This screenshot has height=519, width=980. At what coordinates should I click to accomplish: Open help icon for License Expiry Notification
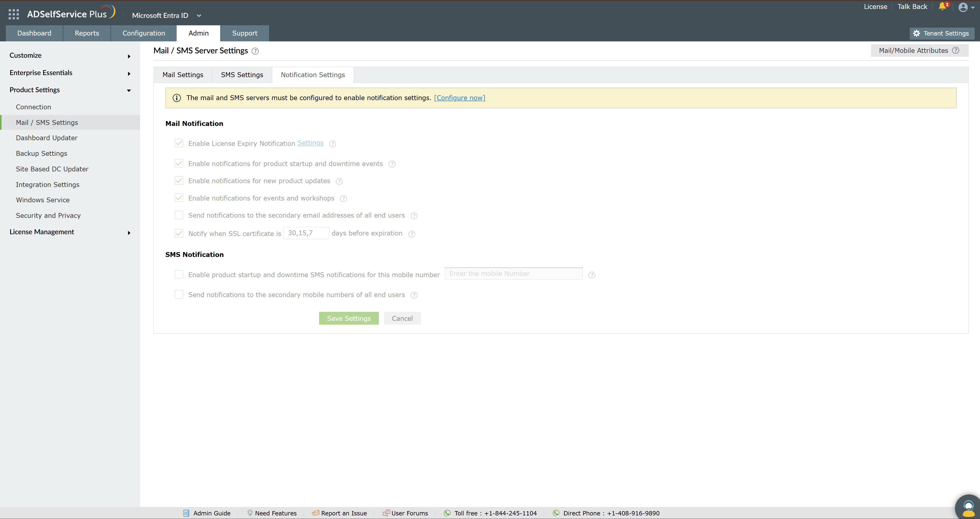pos(333,144)
